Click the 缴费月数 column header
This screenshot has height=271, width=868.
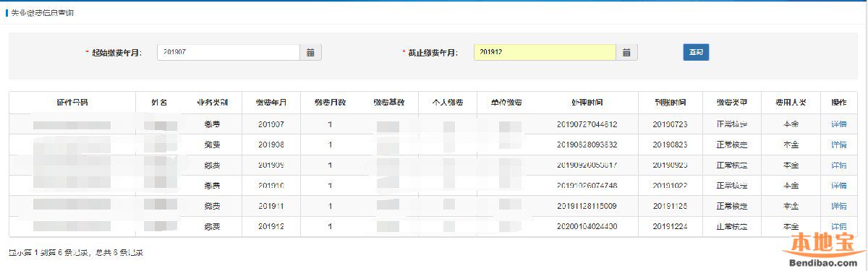pyautogui.click(x=330, y=103)
